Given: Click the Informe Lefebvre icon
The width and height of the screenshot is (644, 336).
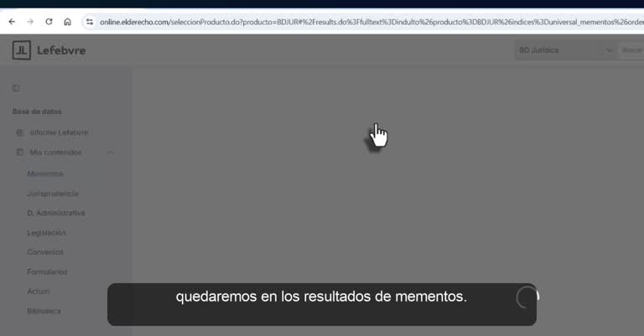Looking at the screenshot, I should pyautogui.click(x=20, y=132).
